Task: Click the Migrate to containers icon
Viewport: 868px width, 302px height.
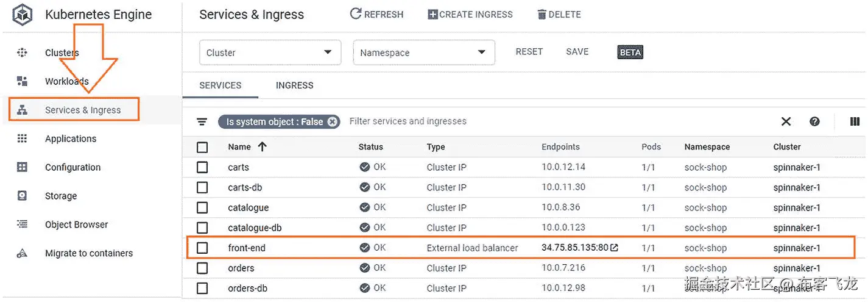Action: (x=23, y=253)
